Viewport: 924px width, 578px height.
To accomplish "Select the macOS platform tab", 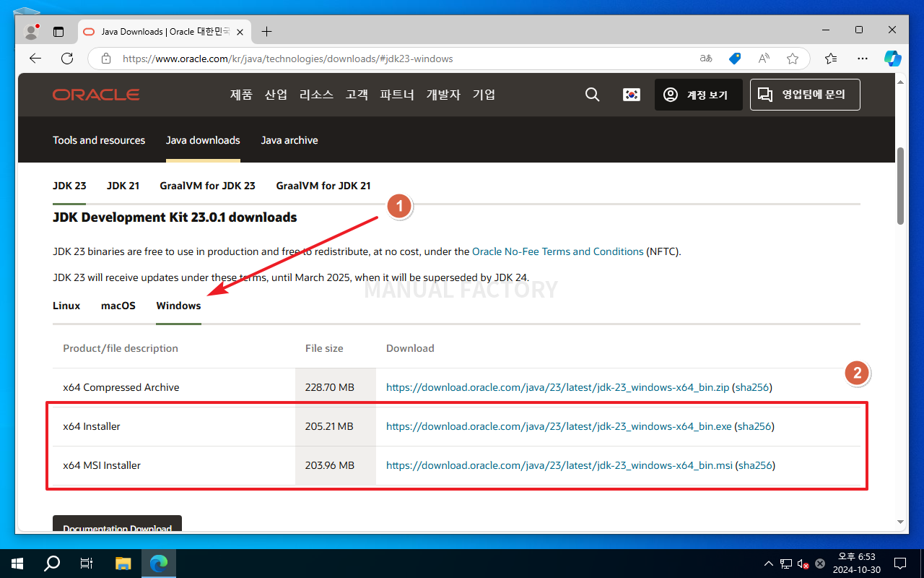I will click(x=118, y=306).
